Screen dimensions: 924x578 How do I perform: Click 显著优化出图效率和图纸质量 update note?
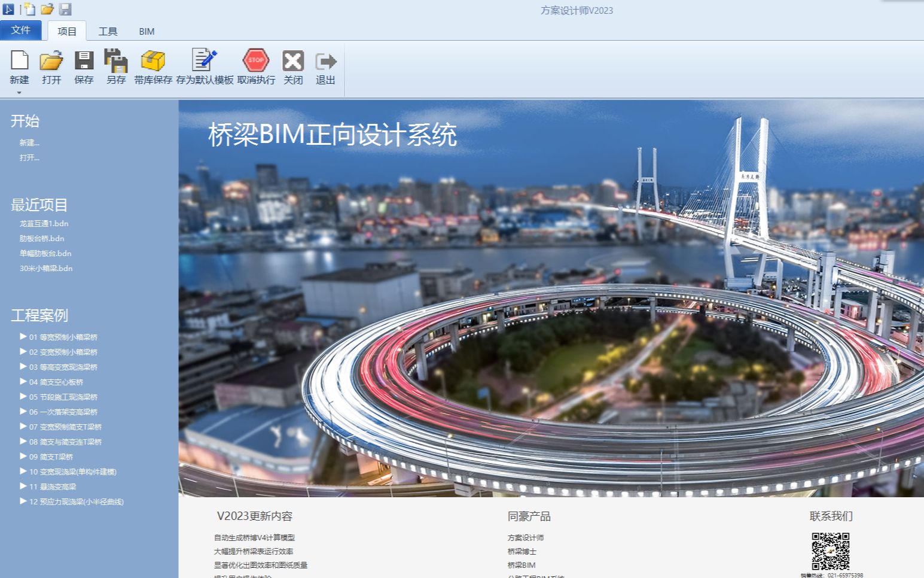[261, 565]
